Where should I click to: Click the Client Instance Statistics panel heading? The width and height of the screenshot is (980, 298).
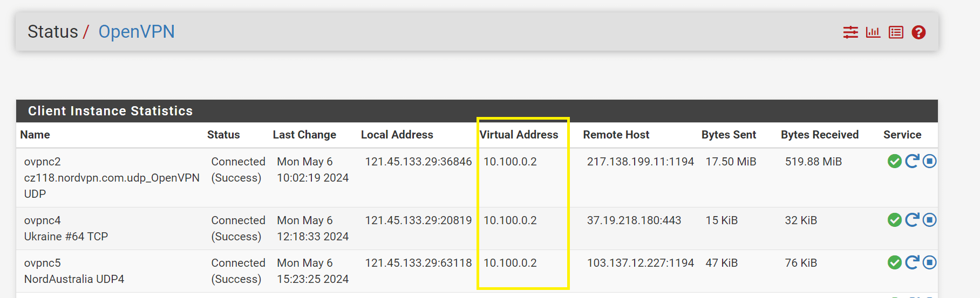coord(110,111)
